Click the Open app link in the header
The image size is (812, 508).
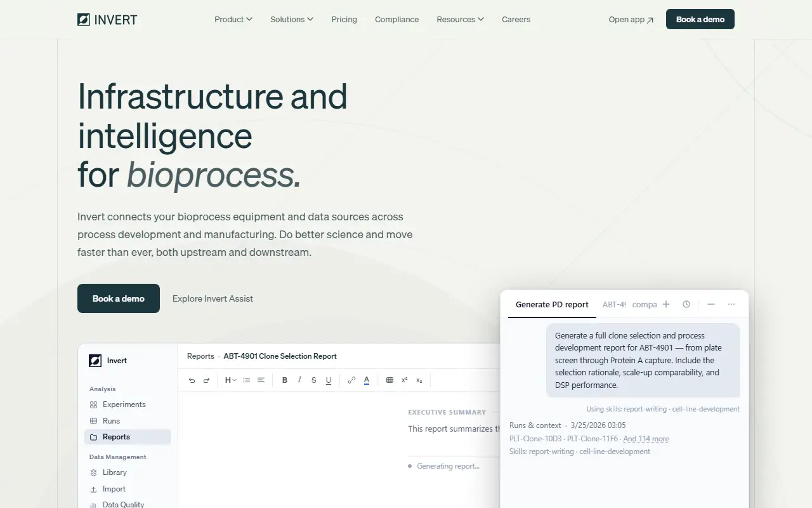(631, 20)
